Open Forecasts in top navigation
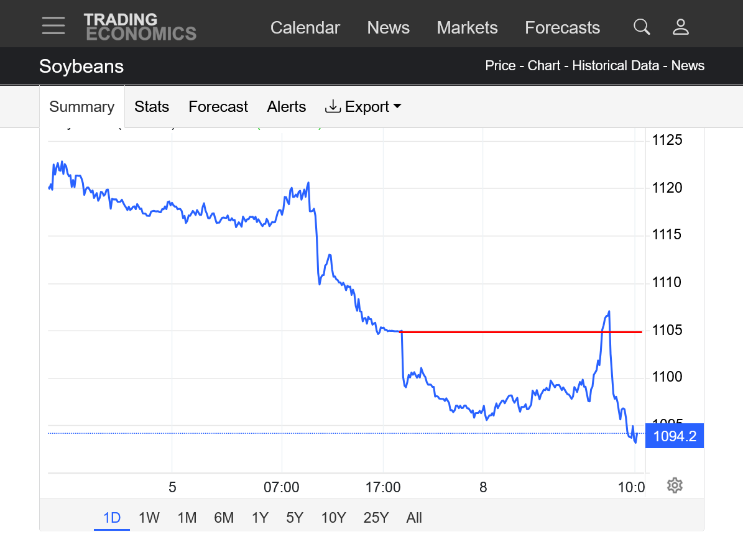Image resolution: width=743 pixels, height=560 pixels. click(x=562, y=28)
